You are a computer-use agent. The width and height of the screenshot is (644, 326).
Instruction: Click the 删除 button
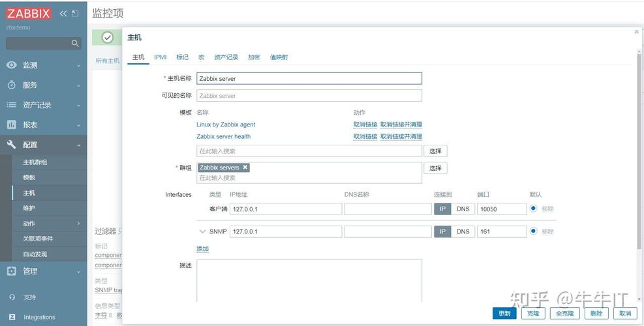596,313
